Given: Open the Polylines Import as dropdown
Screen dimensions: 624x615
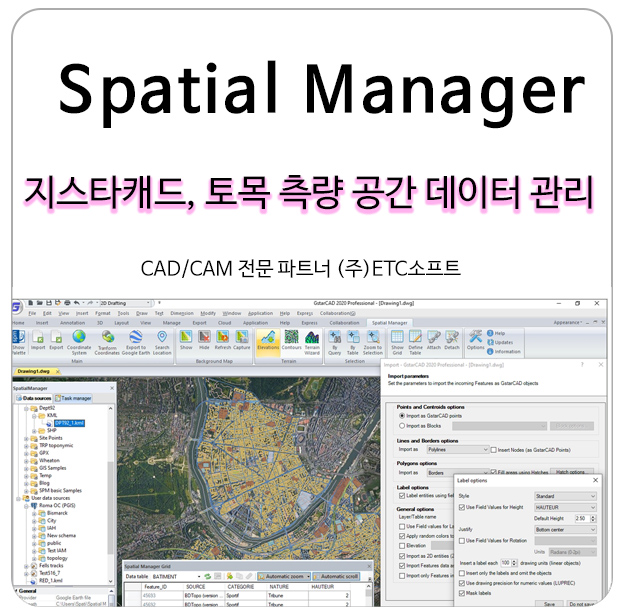Looking at the screenshot, I should point(458,449).
